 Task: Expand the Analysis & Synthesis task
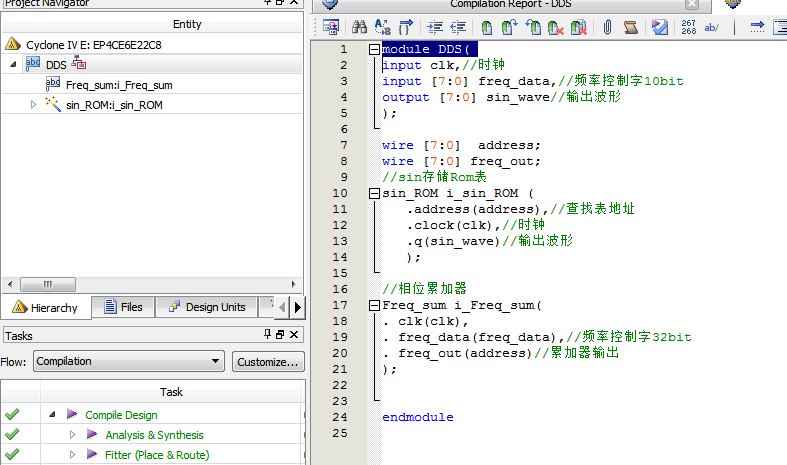pyautogui.click(x=72, y=435)
